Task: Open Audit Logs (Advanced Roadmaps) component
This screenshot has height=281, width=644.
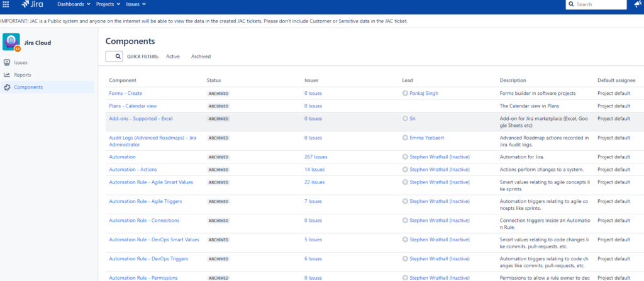Action: click(x=152, y=141)
